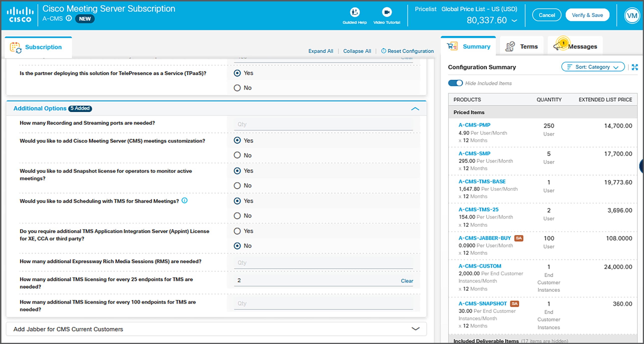Click the Cisco logo
The image size is (644, 344).
20,15
